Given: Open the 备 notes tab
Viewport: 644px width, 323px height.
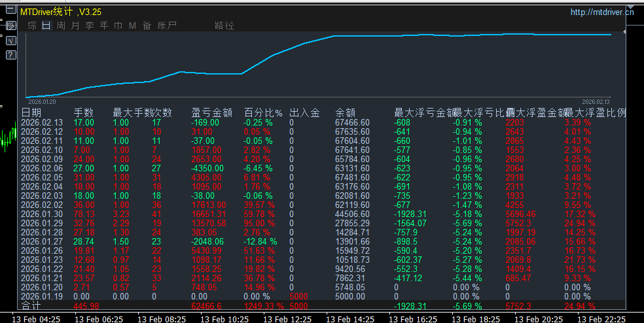Looking at the screenshot, I should click(147, 25).
